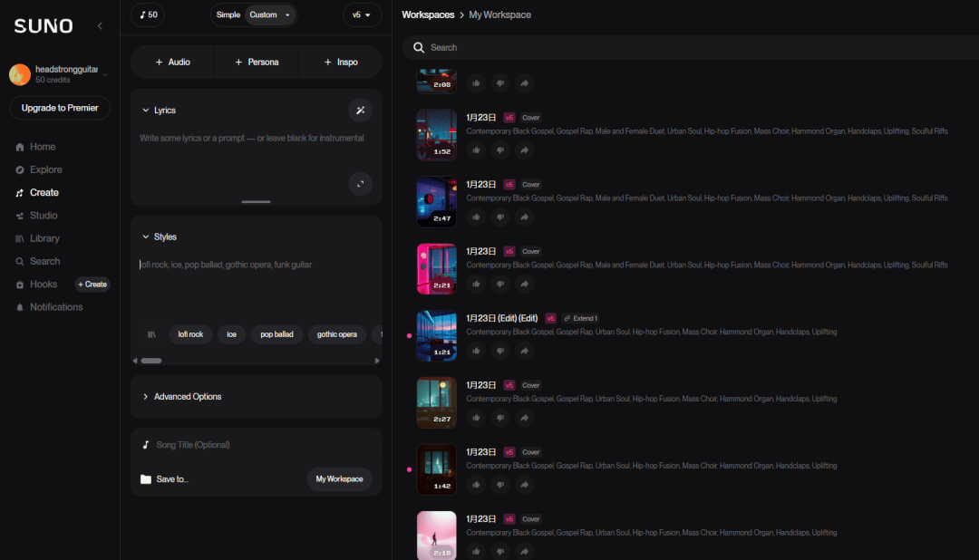This screenshot has height=560, width=979.
Task: Thumbs up the 2:47 song
Action: (476, 217)
